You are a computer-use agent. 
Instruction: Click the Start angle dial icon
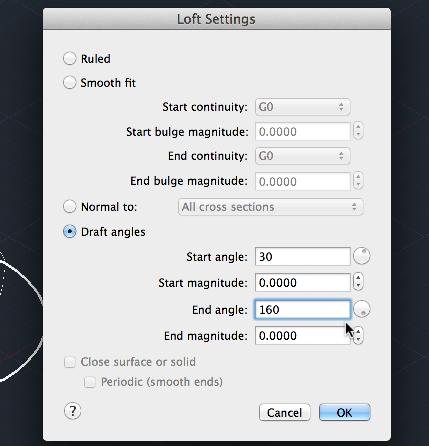(362, 256)
